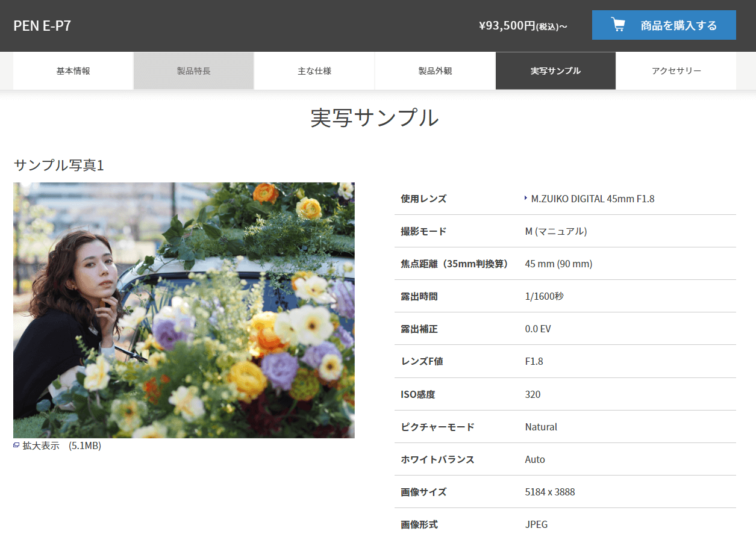
Task: Click the 使用レンズ row label
Action: click(x=423, y=199)
